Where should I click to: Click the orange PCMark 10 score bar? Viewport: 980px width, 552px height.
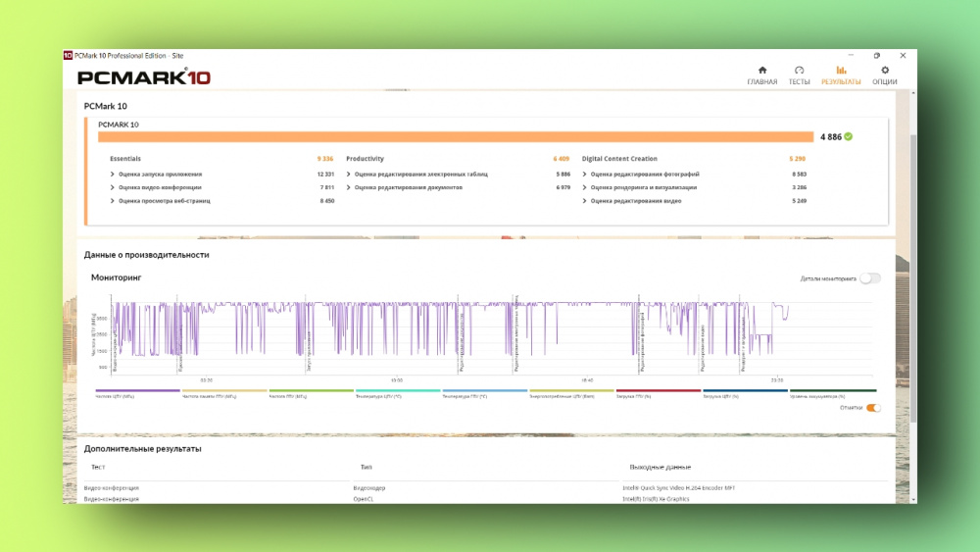point(455,137)
